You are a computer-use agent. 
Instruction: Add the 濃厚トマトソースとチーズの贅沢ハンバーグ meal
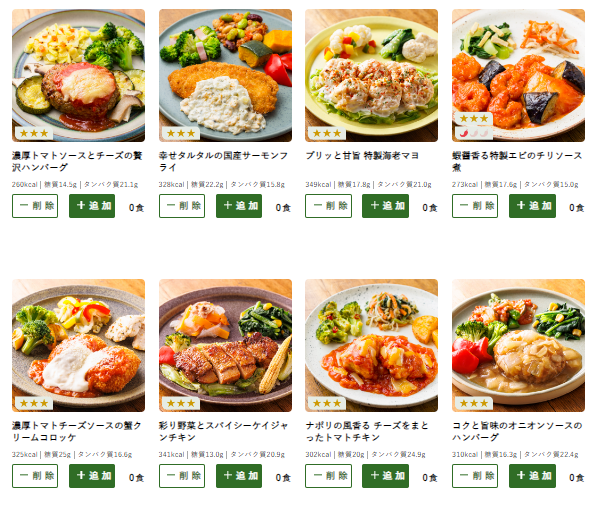pyautogui.click(x=92, y=206)
